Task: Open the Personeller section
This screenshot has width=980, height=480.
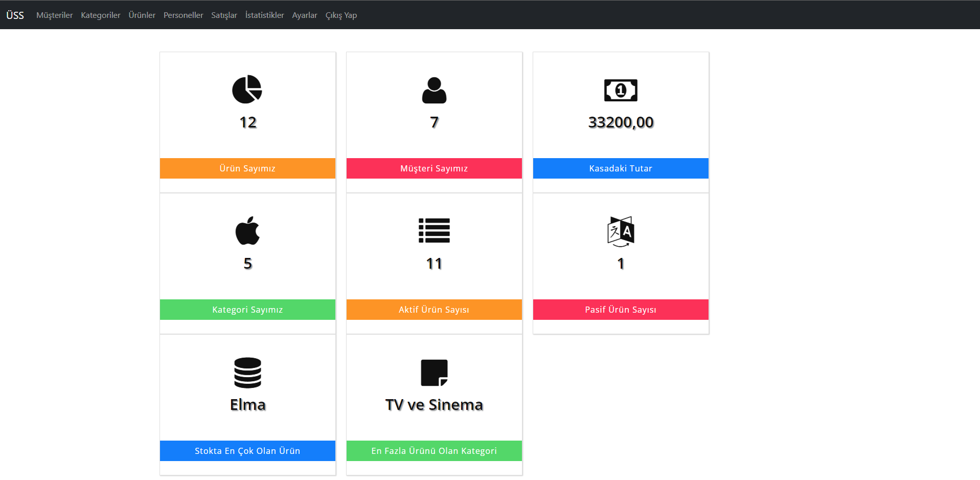Action: [x=183, y=15]
